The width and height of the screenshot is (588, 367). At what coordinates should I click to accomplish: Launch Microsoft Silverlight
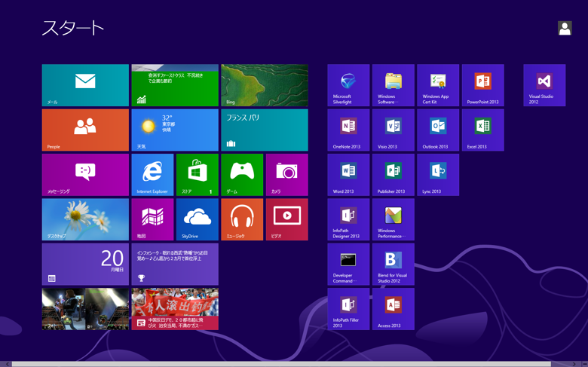348,85
